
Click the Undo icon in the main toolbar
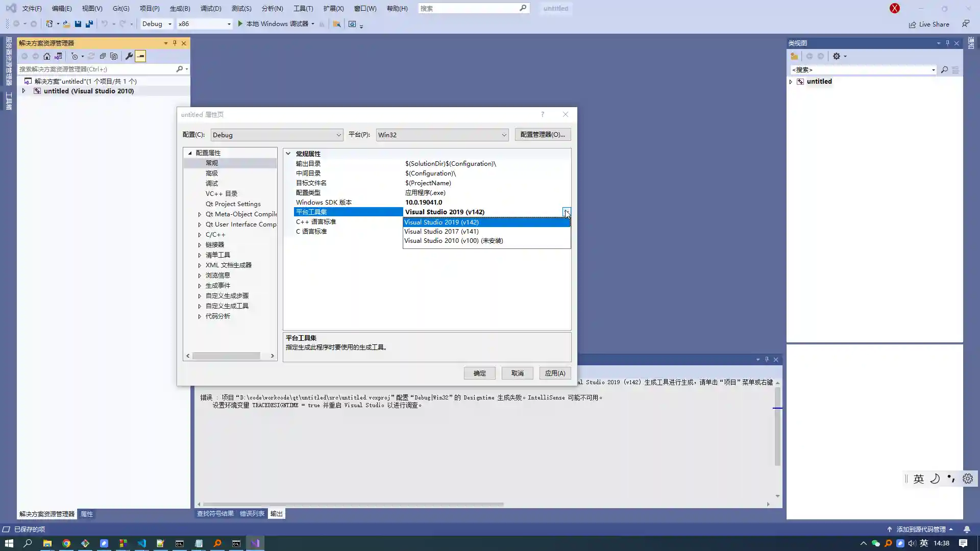tap(105, 24)
